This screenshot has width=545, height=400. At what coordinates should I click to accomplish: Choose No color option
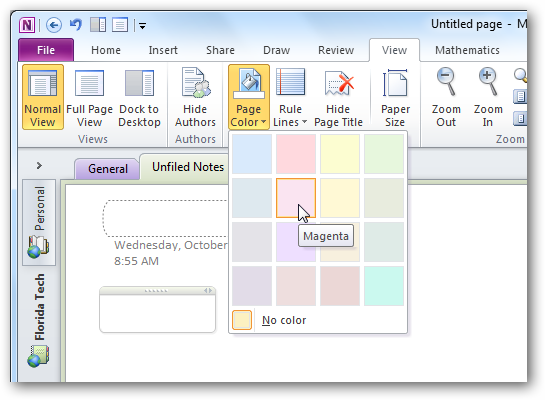pos(284,320)
